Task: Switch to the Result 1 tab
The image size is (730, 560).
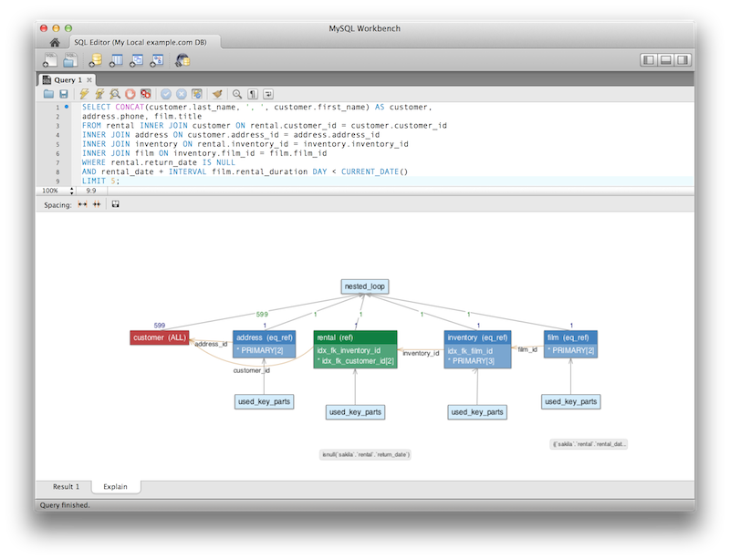Action: click(x=66, y=486)
